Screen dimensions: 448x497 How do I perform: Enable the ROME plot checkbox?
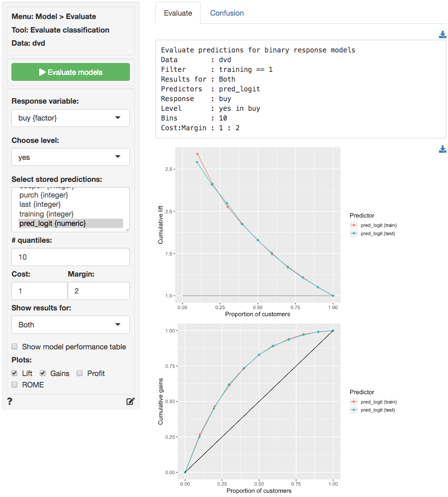click(x=15, y=385)
